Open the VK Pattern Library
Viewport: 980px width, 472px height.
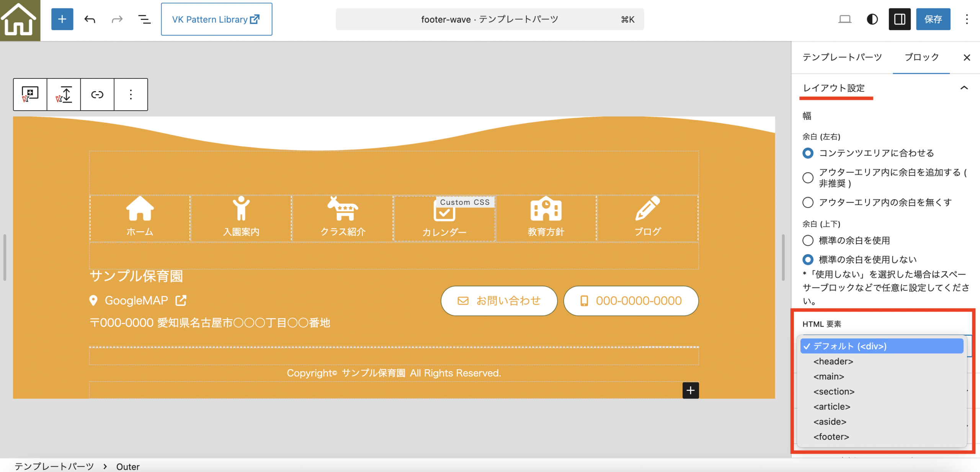(x=216, y=19)
